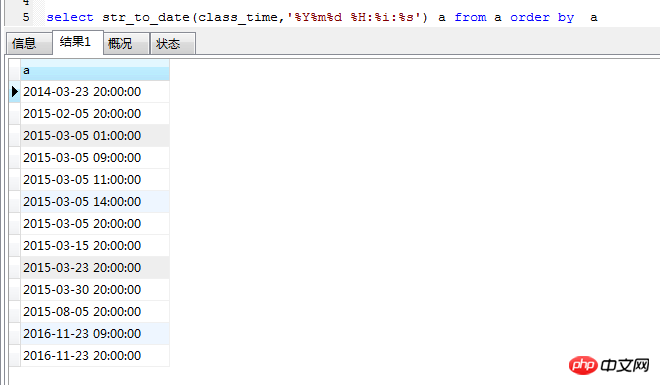Screen dimensions: 660x385
Task: Select cell 2016-11-23 20:00:00
Action: 95,356
